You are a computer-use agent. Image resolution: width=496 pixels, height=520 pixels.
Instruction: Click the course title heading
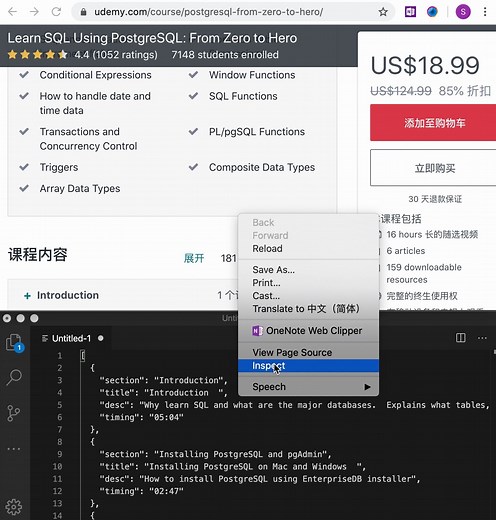click(152, 38)
